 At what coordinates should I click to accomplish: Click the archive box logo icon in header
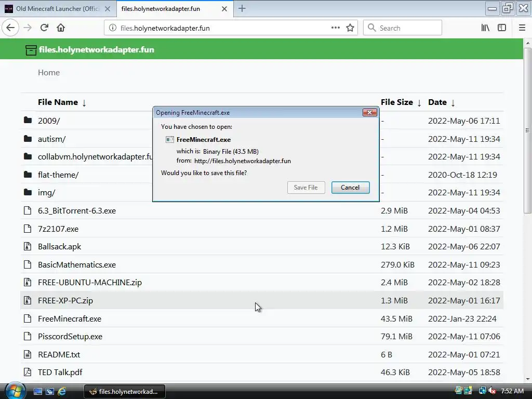pos(31,50)
